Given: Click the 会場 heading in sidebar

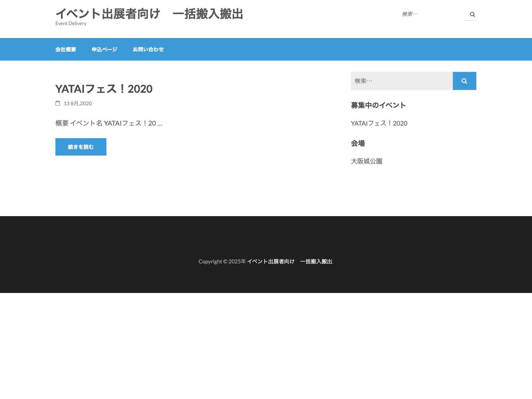Looking at the screenshot, I should coord(358,143).
